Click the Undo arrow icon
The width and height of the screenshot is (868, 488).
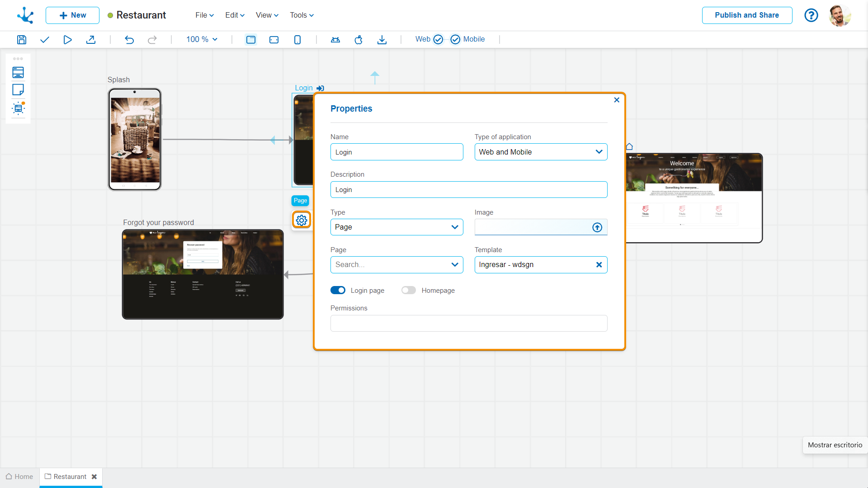point(129,40)
